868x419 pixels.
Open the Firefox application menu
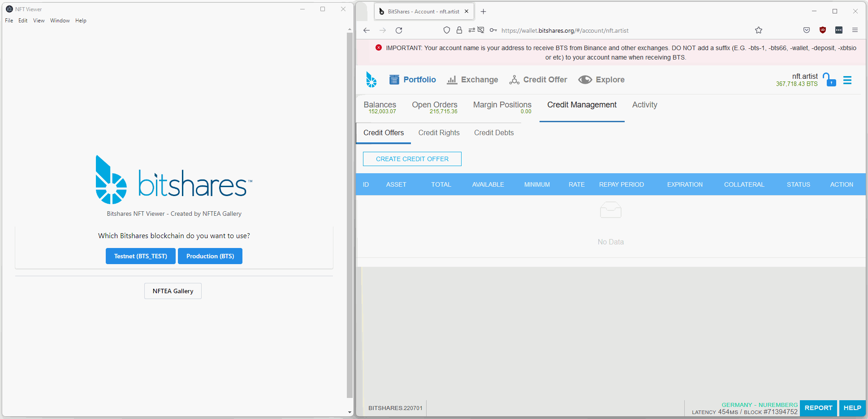tap(855, 30)
